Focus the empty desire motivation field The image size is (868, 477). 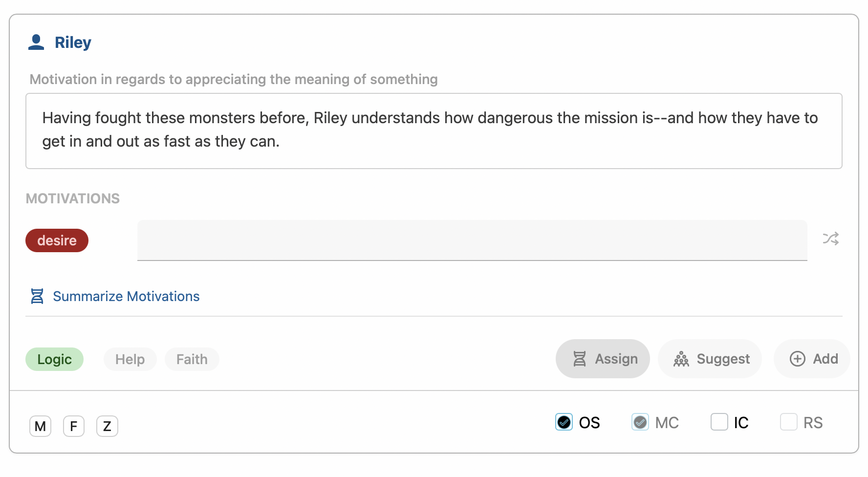pyautogui.click(x=472, y=240)
